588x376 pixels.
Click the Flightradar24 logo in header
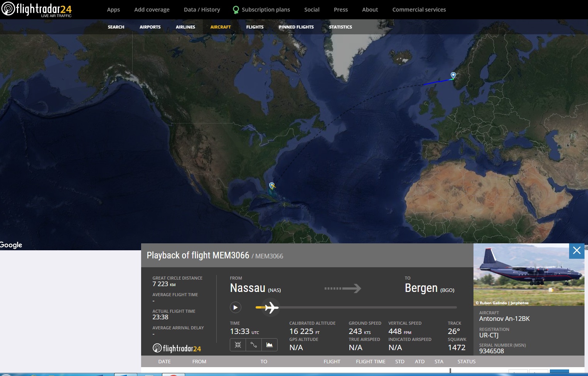(x=37, y=9)
